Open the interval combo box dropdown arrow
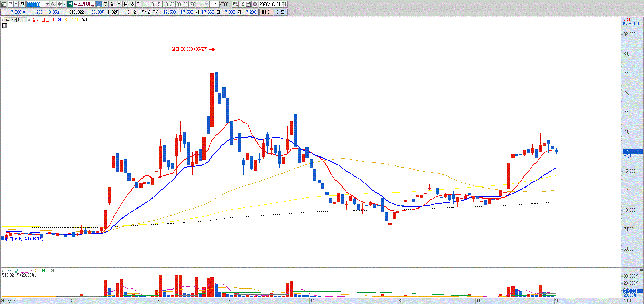This screenshot has height=304, width=644. tap(206, 4)
